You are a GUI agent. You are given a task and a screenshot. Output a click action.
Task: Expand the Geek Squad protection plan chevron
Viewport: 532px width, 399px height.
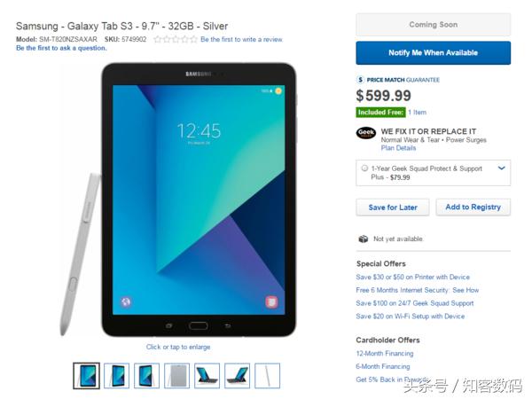(x=502, y=168)
